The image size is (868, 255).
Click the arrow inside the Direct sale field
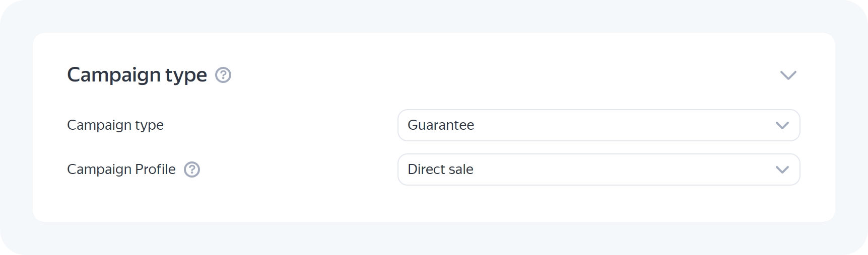[x=782, y=169]
